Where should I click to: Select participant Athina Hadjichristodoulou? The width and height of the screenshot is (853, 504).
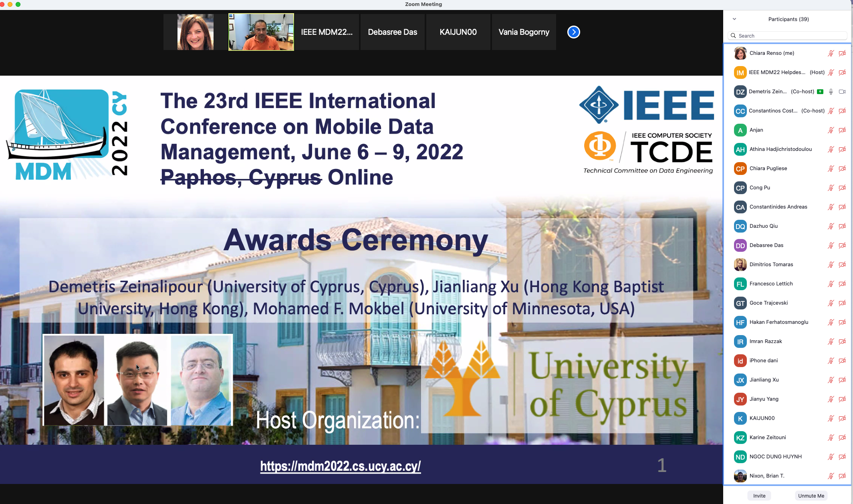[787, 149]
